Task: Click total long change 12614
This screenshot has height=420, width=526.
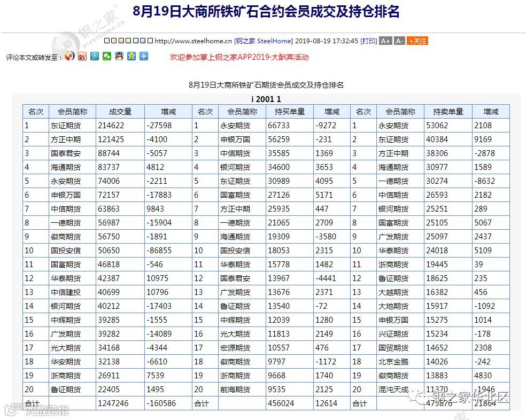Action: (327, 403)
